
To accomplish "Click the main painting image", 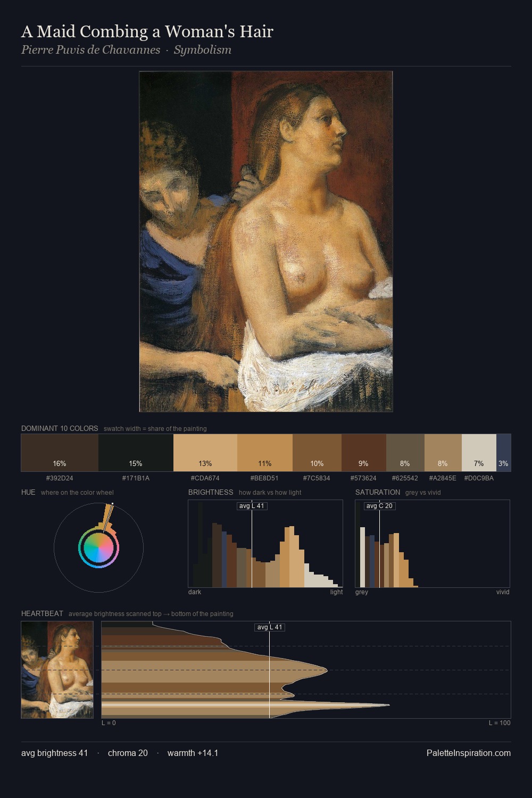I will (x=266, y=242).
